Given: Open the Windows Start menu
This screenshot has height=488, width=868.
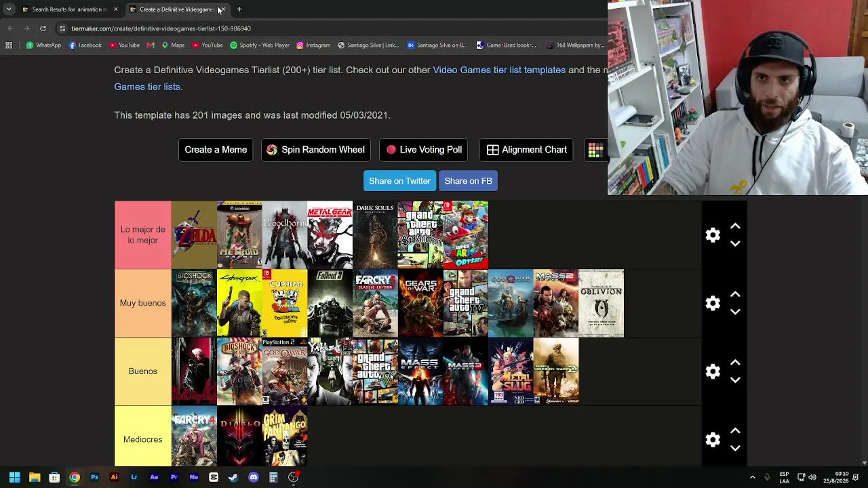Looking at the screenshot, I should pos(14,477).
